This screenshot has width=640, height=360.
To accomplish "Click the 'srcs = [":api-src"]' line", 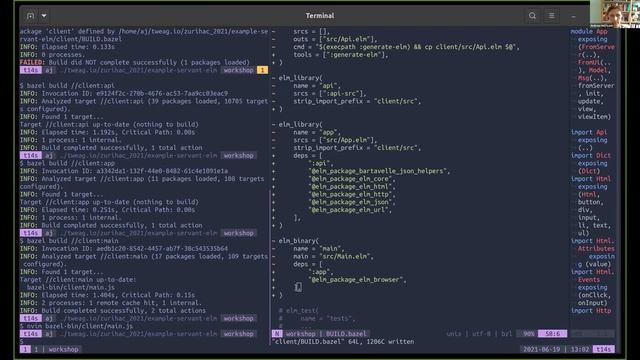I will [330, 93].
